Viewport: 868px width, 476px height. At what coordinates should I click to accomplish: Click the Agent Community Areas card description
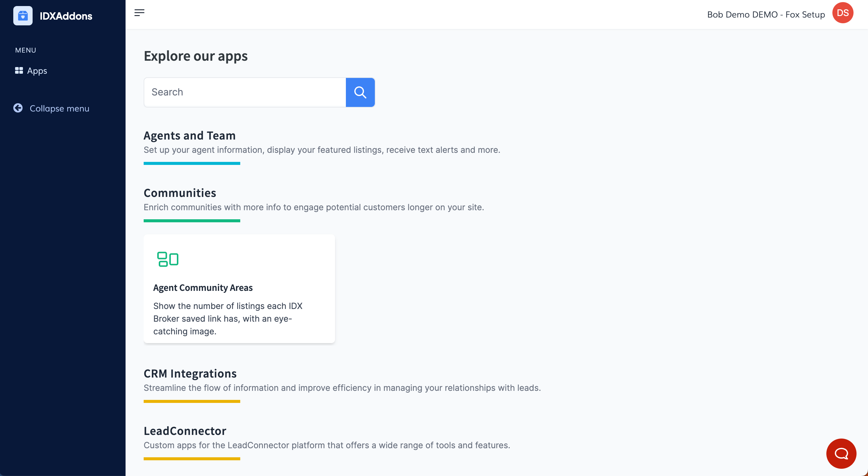pos(228,319)
